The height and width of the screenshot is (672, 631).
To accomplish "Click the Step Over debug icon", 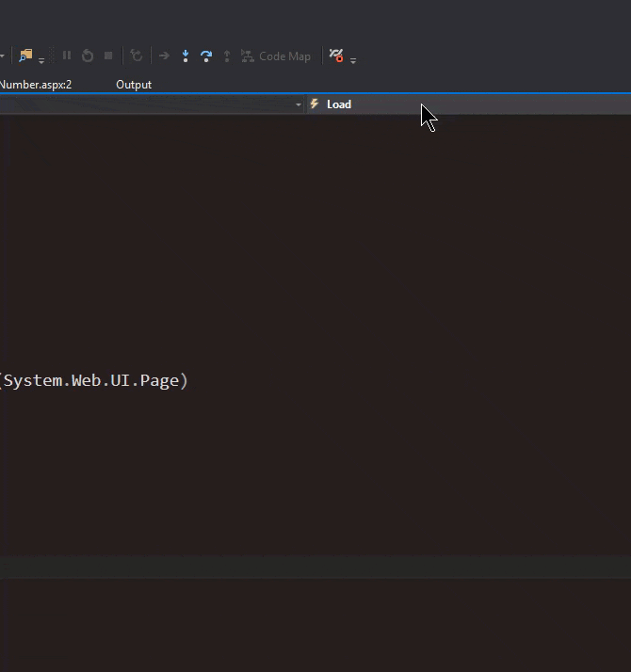I will click(206, 56).
